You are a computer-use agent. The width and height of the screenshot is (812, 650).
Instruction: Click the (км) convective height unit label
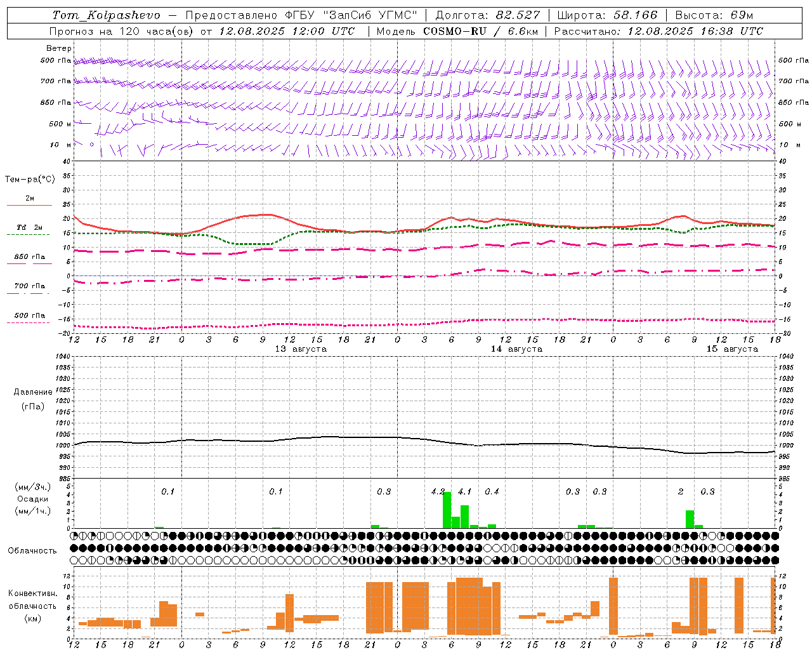(x=33, y=619)
